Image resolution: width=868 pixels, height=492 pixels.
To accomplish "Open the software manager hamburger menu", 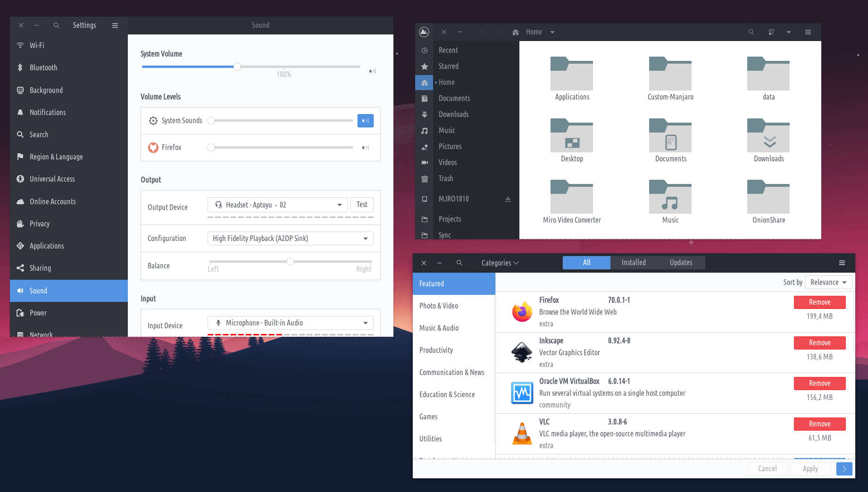I will tap(842, 263).
